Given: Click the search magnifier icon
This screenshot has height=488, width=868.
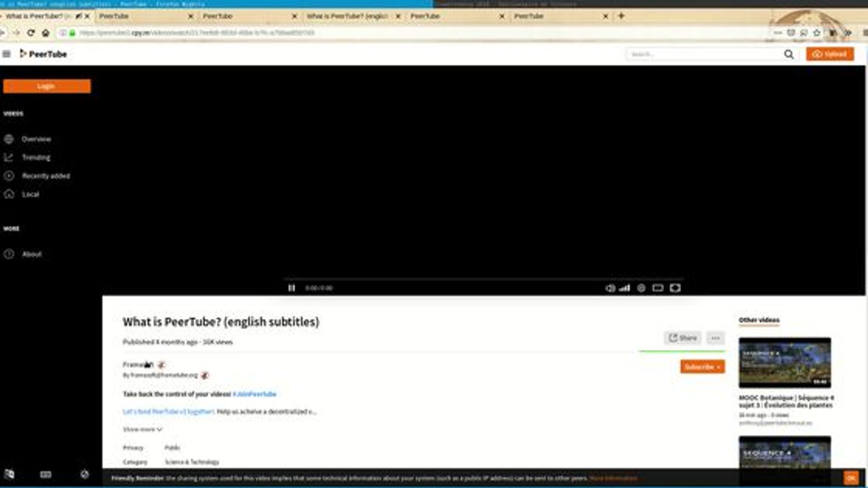Looking at the screenshot, I should click(x=789, y=54).
